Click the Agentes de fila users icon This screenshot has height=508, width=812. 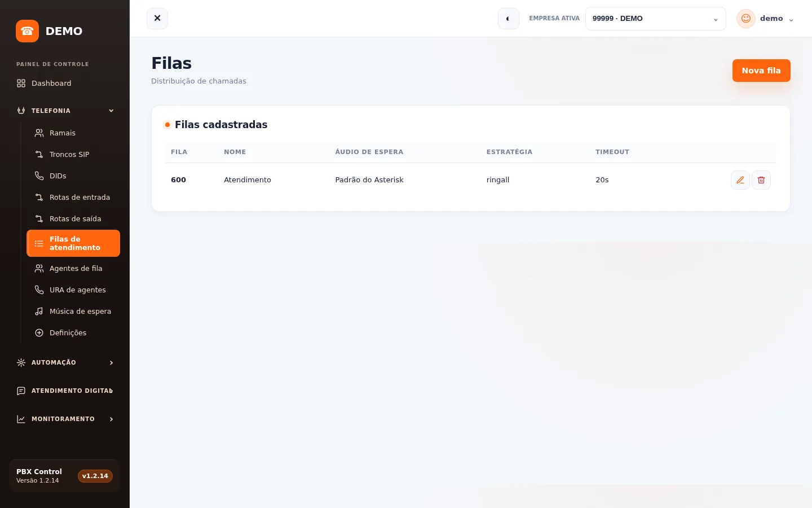pyautogui.click(x=39, y=269)
